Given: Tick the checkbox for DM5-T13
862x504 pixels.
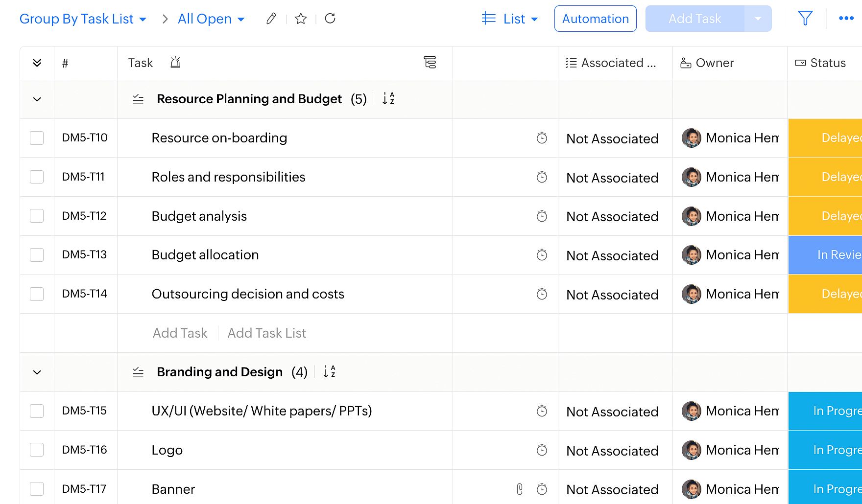Looking at the screenshot, I should coord(37,255).
